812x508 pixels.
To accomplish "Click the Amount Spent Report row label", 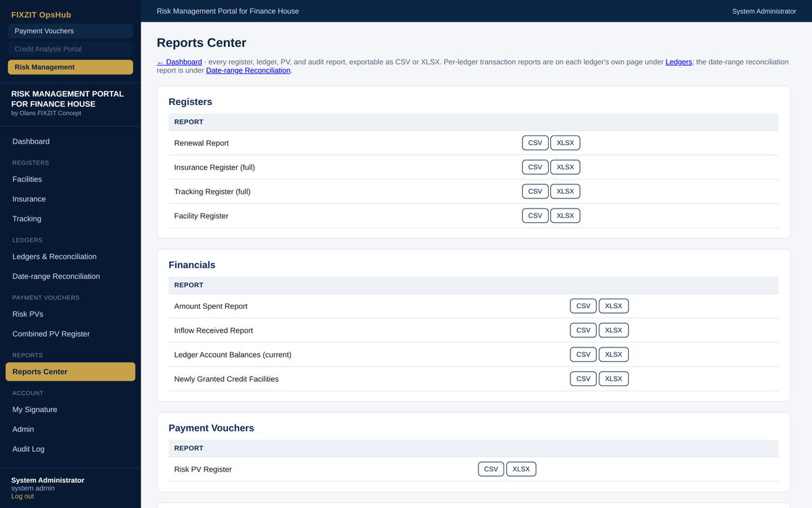I will (211, 306).
